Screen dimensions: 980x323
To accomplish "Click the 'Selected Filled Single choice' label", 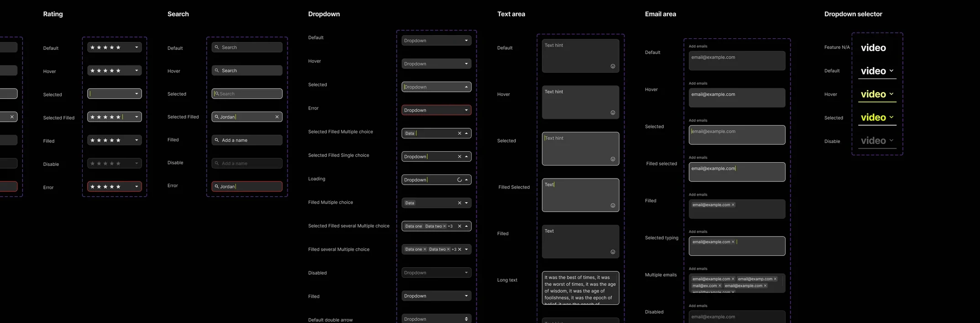I will point(339,155).
